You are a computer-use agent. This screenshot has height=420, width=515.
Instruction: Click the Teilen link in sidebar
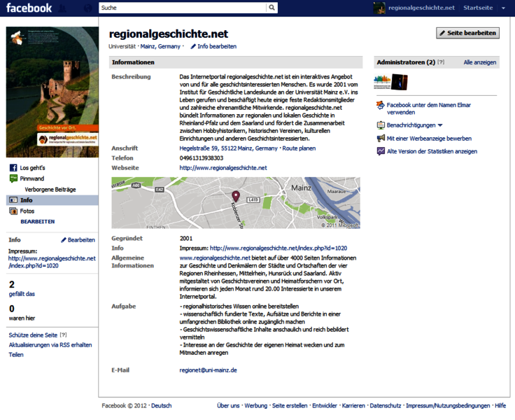16,355
